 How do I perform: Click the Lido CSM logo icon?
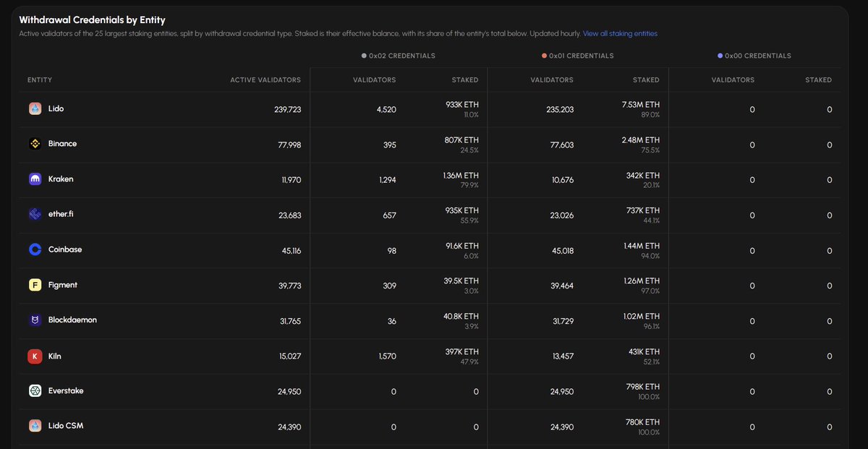click(35, 427)
